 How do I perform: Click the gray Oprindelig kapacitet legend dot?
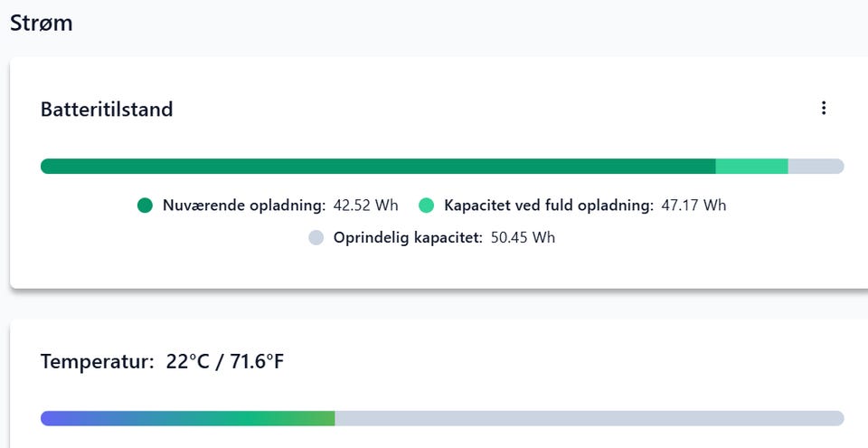pyautogui.click(x=316, y=238)
